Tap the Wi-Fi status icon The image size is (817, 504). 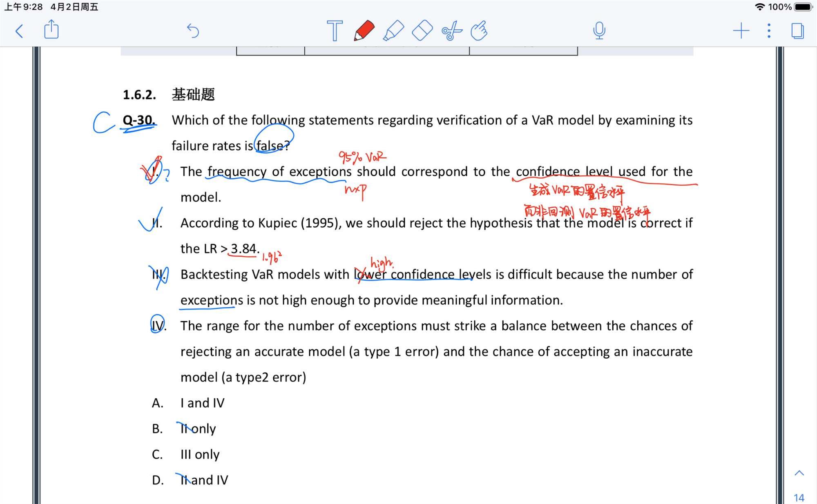coord(760,7)
